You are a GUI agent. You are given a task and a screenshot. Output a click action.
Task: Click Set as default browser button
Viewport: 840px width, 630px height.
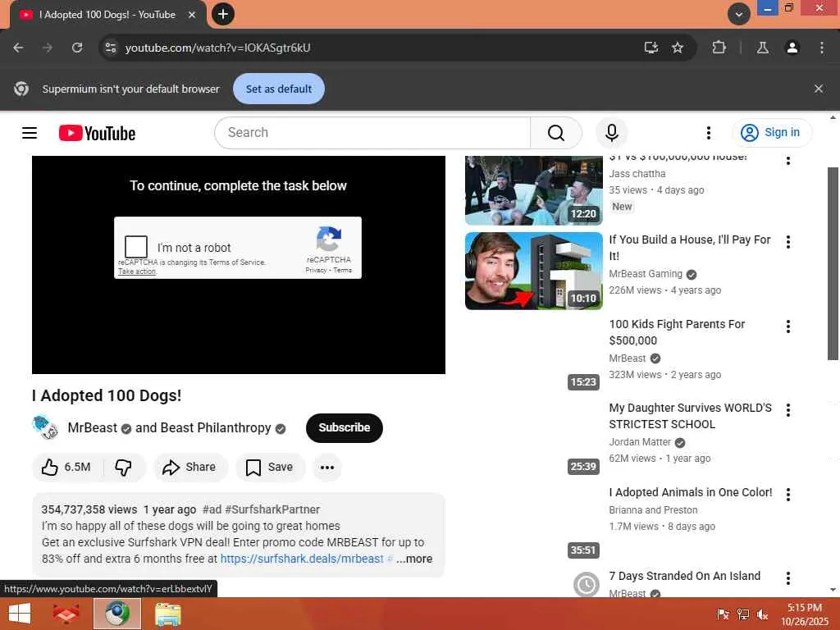pos(279,89)
